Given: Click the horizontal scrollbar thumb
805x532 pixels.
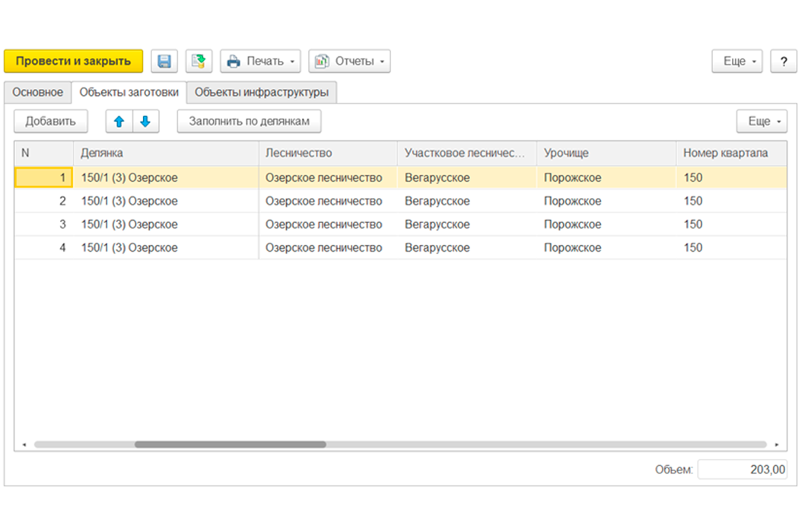Looking at the screenshot, I should pos(230,444).
